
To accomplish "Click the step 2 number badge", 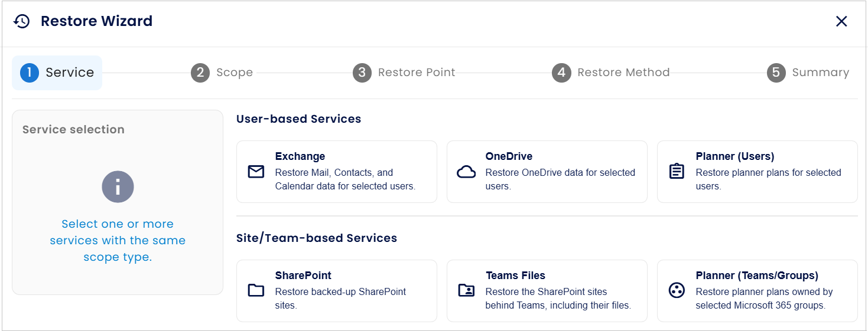I will [200, 73].
